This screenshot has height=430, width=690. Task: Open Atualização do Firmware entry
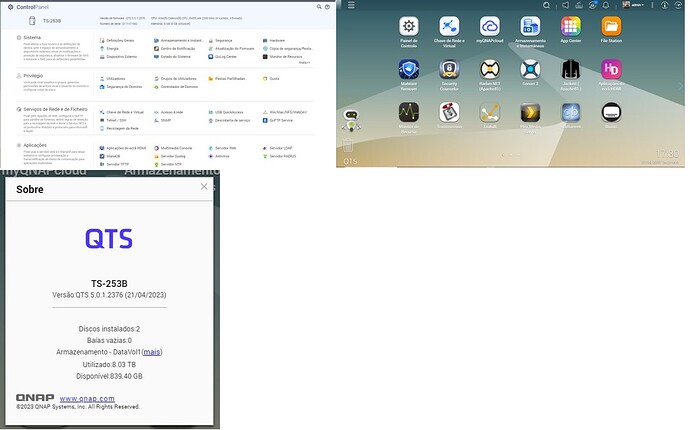point(231,48)
